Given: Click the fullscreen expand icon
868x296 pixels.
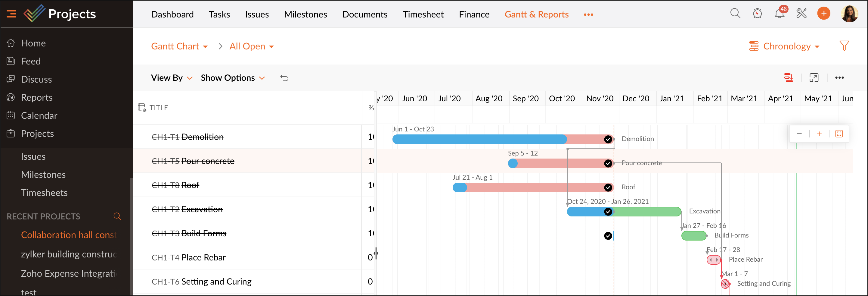Looking at the screenshot, I should click(x=814, y=78).
